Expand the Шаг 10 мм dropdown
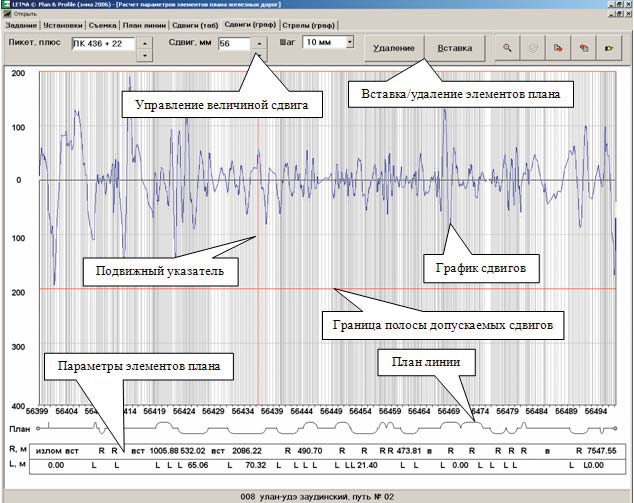The width and height of the screenshot is (634, 503). [x=349, y=42]
